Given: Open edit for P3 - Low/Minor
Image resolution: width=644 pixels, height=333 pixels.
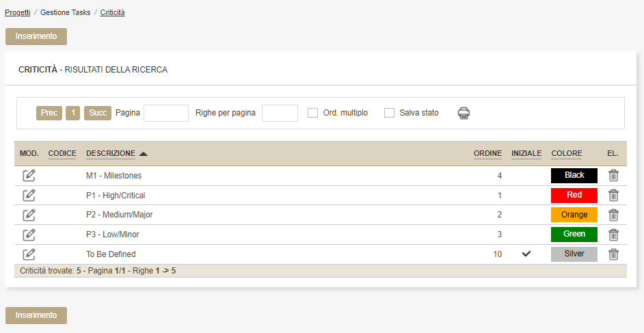Looking at the screenshot, I should (29, 235).
